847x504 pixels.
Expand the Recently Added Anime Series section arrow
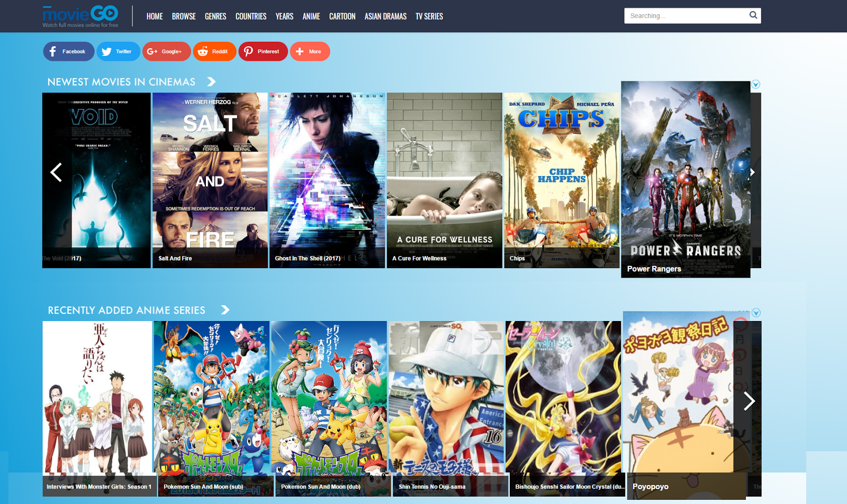click(226, 310)
